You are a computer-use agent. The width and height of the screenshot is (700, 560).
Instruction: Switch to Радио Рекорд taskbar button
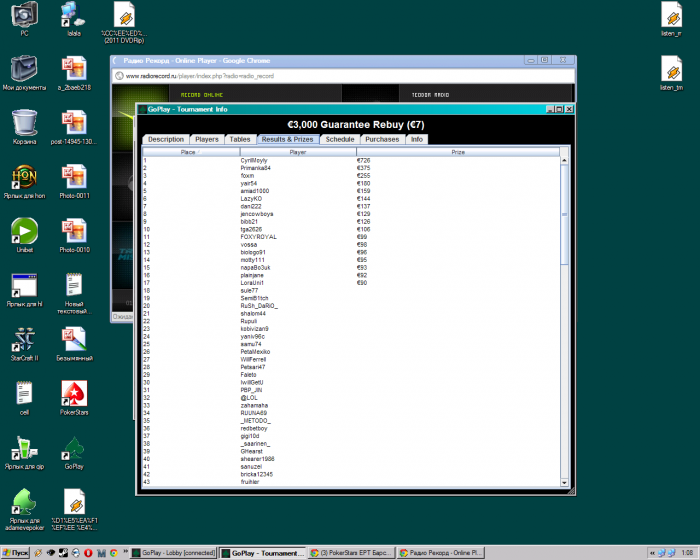pyautogui.click(x=441, y=553)
